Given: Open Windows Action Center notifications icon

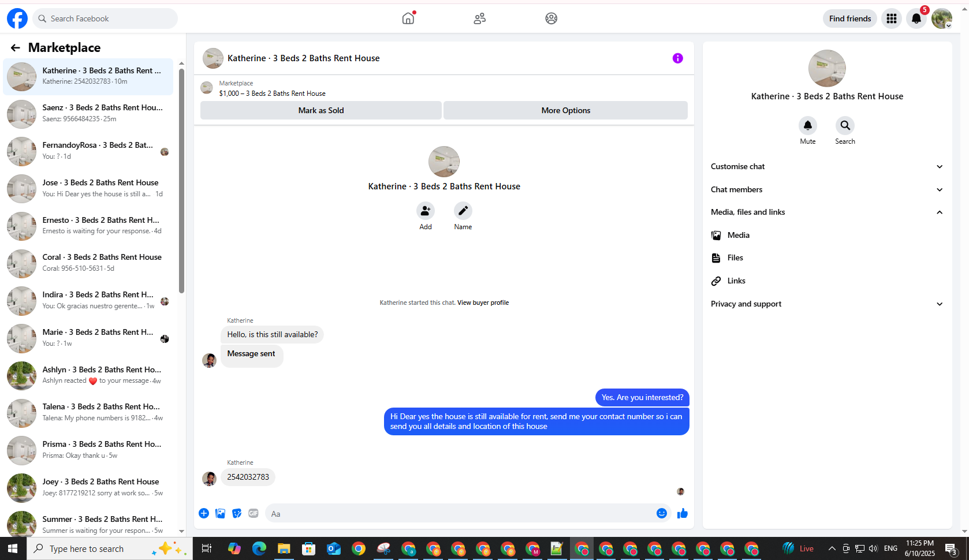Looking at the screenshot, I should point(951,548).
